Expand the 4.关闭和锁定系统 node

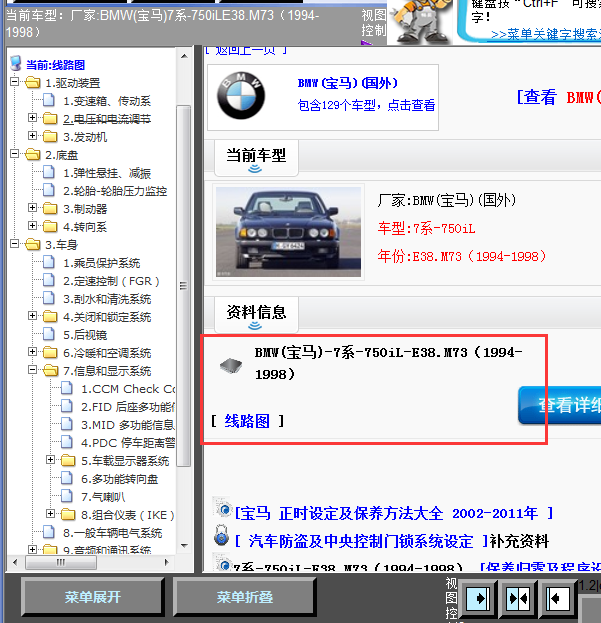(33, 315)
